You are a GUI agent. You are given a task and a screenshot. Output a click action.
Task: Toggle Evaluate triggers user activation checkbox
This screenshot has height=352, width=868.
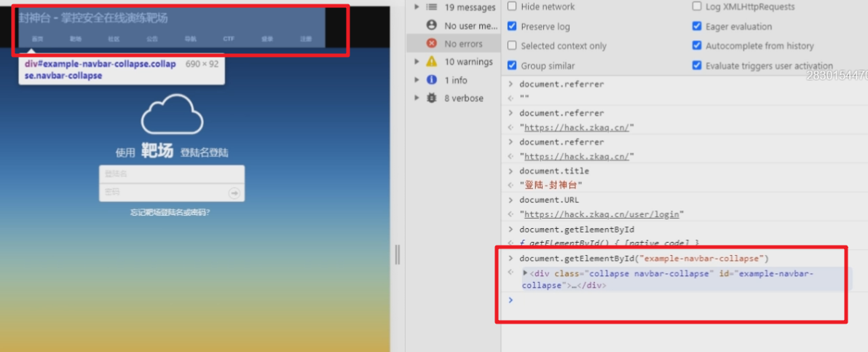pyautogui.click(x=697, y=66)
